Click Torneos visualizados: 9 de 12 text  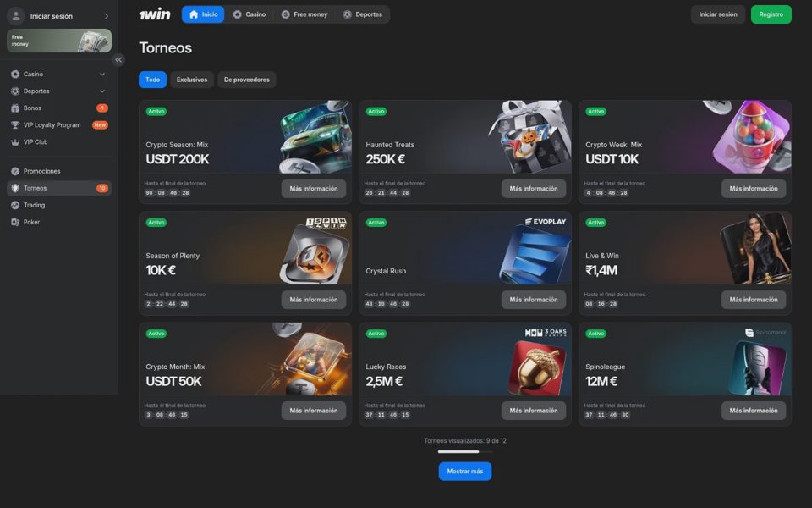point(465,440)
